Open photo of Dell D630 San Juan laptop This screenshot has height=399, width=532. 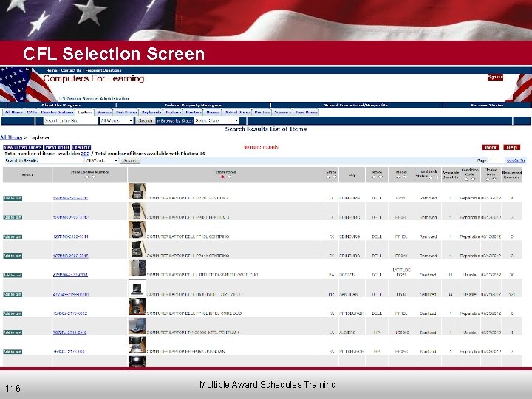point(137,287)
